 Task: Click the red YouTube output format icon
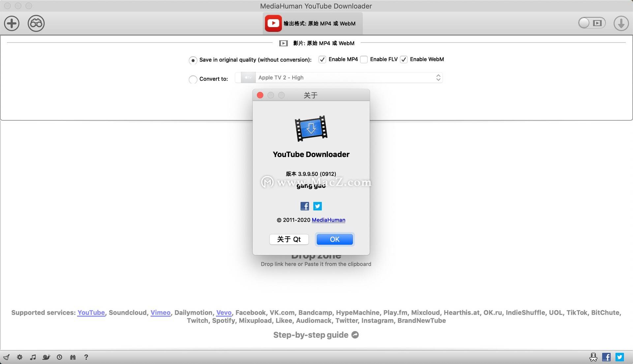click(273, 23)
